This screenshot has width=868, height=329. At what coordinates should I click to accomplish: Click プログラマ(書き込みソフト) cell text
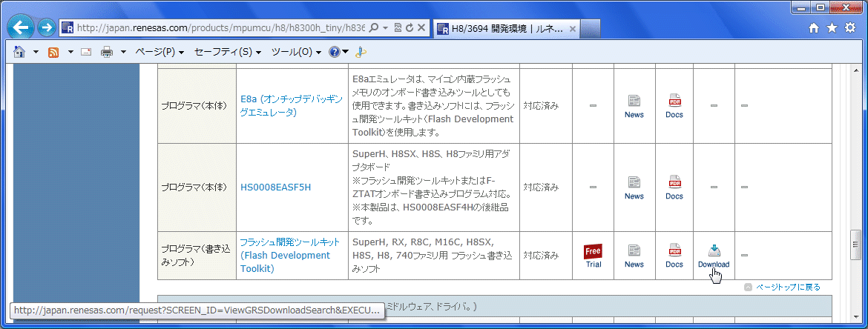(x=195, y=256)
